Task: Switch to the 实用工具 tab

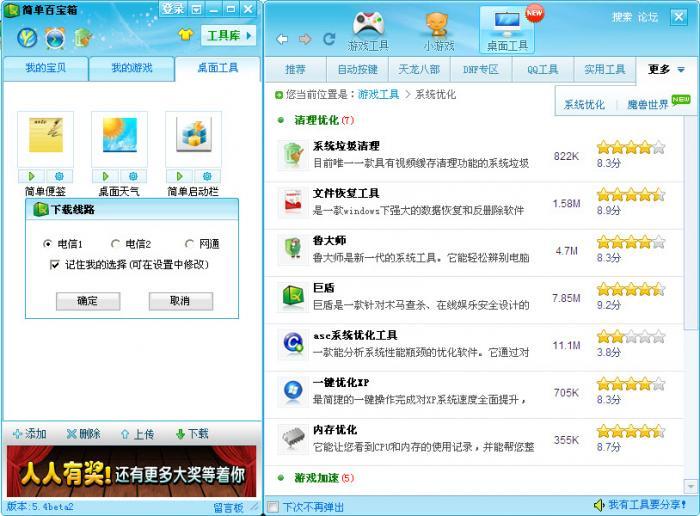Action: 605,70
